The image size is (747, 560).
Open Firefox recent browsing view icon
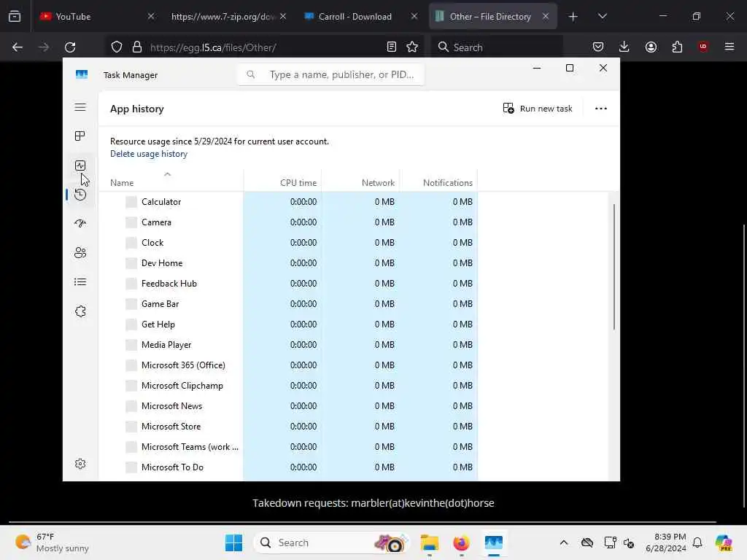[x=15, y=17]
